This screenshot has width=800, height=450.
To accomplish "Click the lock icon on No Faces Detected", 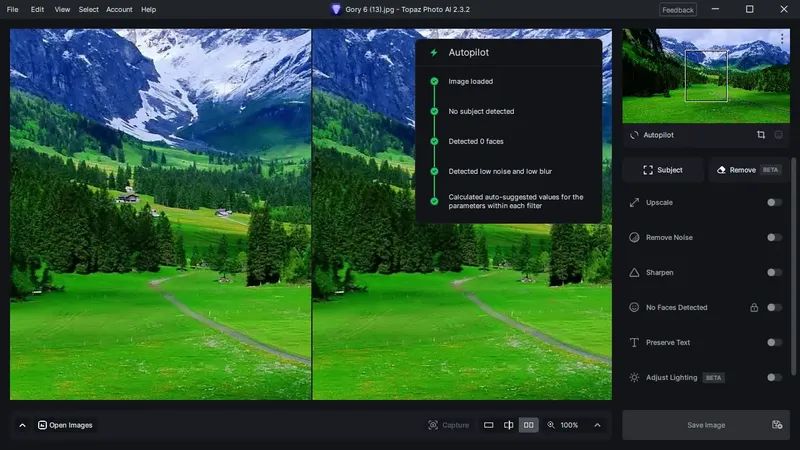I will tap(754, 307).
